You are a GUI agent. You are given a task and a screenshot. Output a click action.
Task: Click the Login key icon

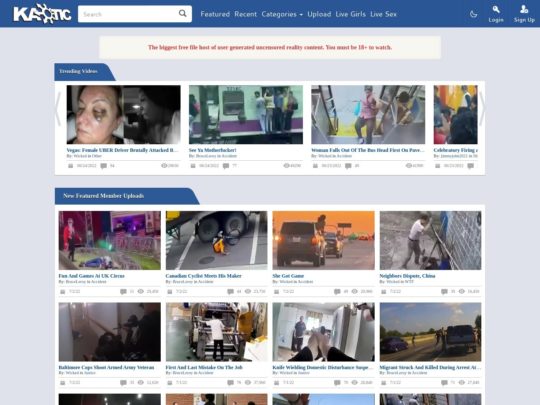496,9
